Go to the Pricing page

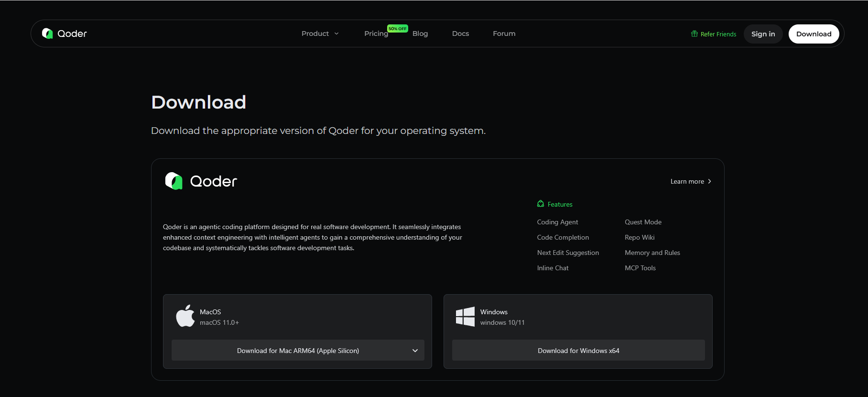tap(376, 33)
